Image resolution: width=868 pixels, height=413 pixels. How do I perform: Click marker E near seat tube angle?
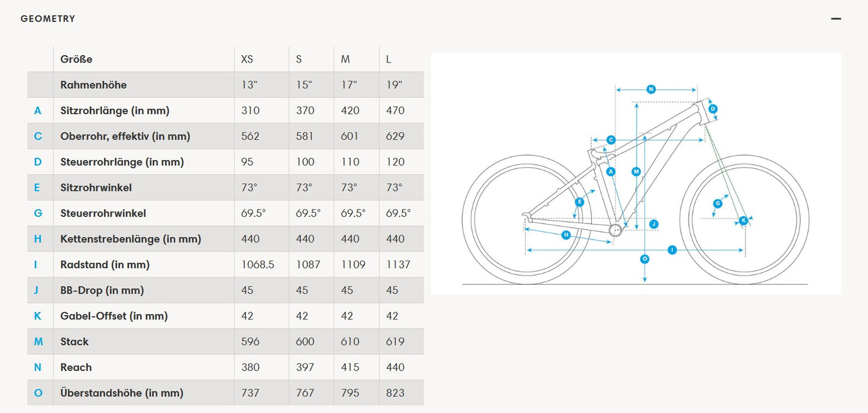click(579, 202)
